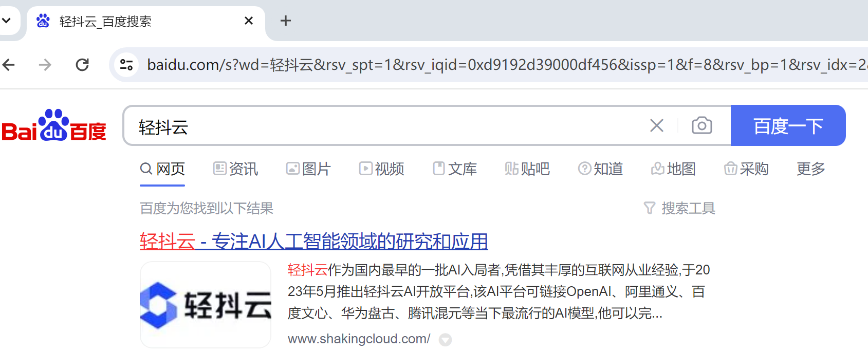
Task: Focus the browser address bar URL
Action: click(x=506, y=65)
